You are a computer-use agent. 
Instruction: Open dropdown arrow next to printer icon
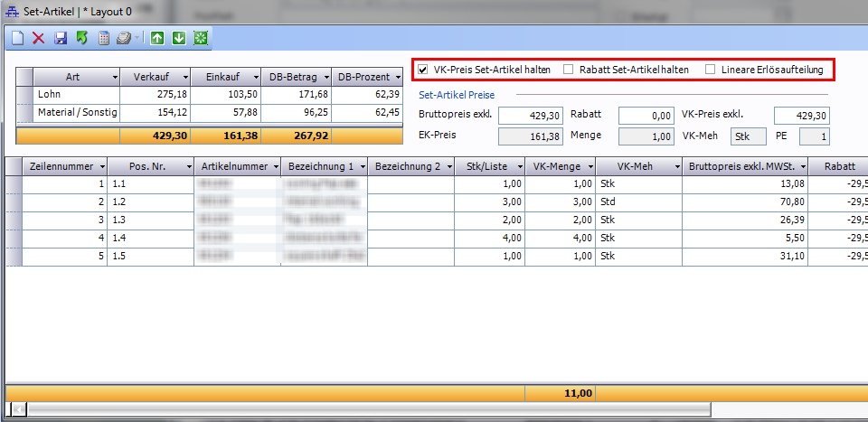pos(137,38)
